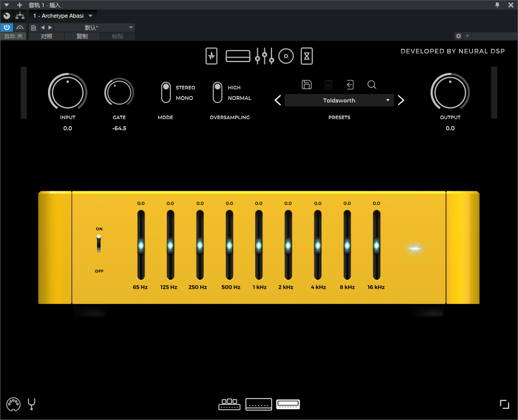The height and width of the screenshot is (420, 518).
Task: Flip the graphic EQ ON/OFF switch
Action: [99, 243]
